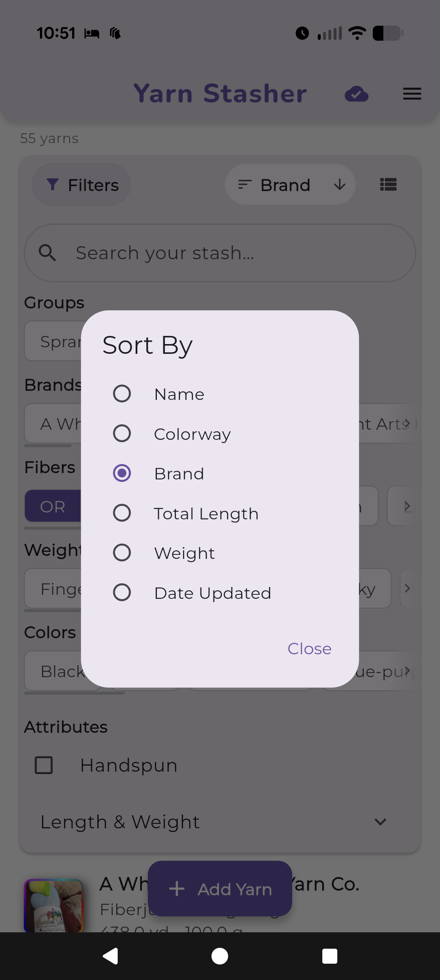Select the Black color filter chip

(x=61, y=671)
